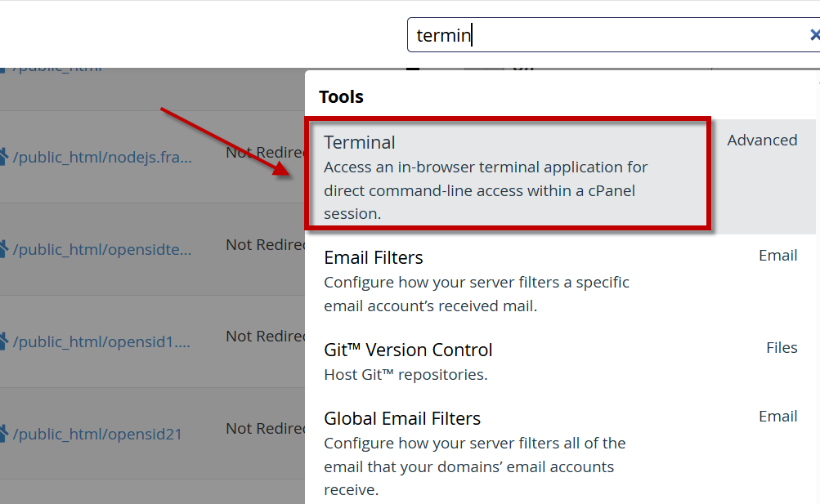
Task: Choose Git™ Version Control from the results
Action: [408, 350]
